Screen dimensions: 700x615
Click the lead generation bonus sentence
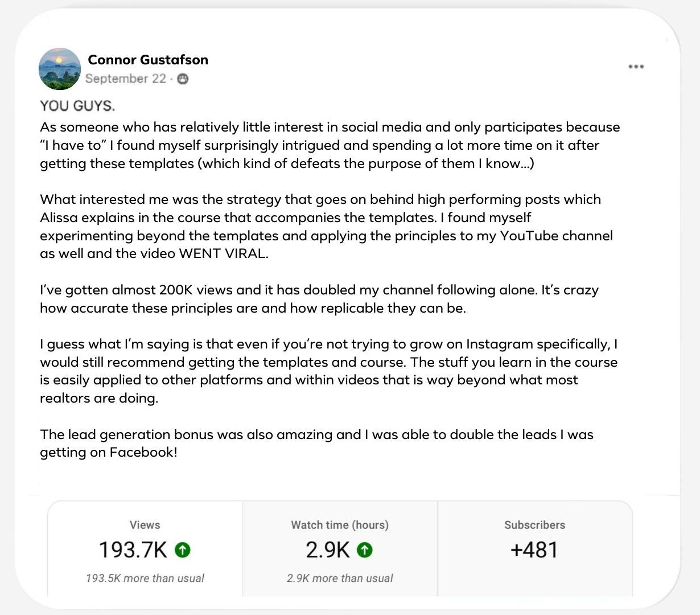(316, 434)
